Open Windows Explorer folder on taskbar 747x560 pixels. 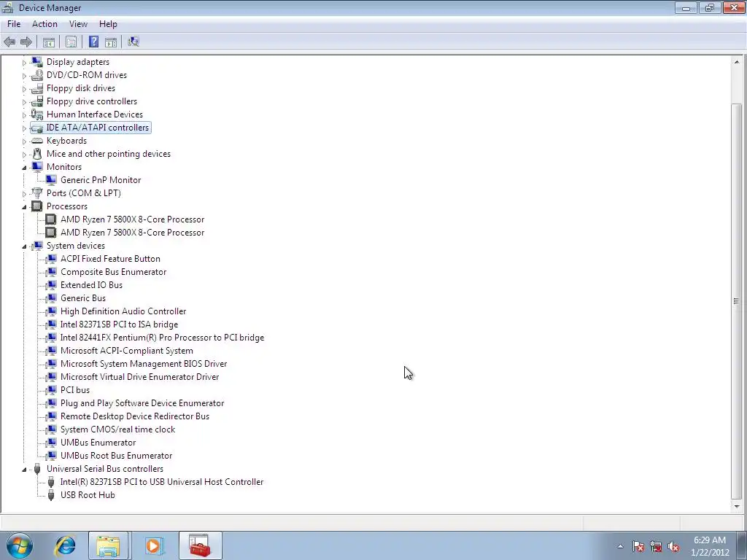108,545
